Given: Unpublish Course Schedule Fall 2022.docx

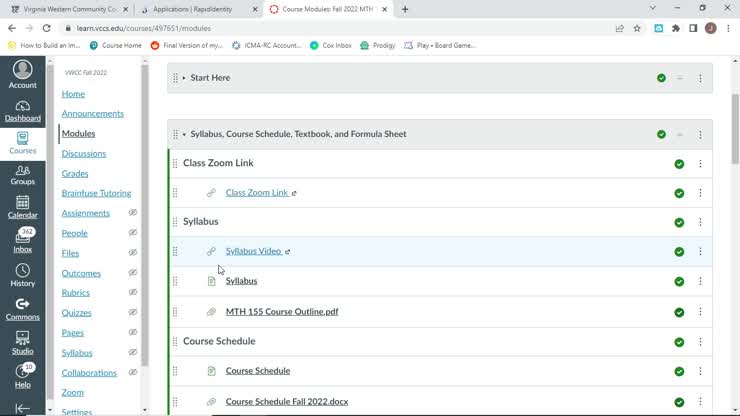Looking at the screenshot, I should click(x=679, y=402).
